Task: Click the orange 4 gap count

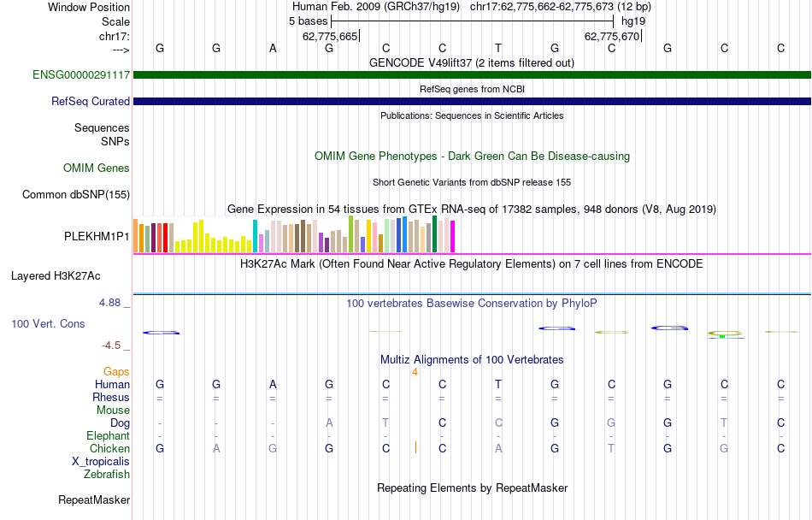Action: [415, 372]
